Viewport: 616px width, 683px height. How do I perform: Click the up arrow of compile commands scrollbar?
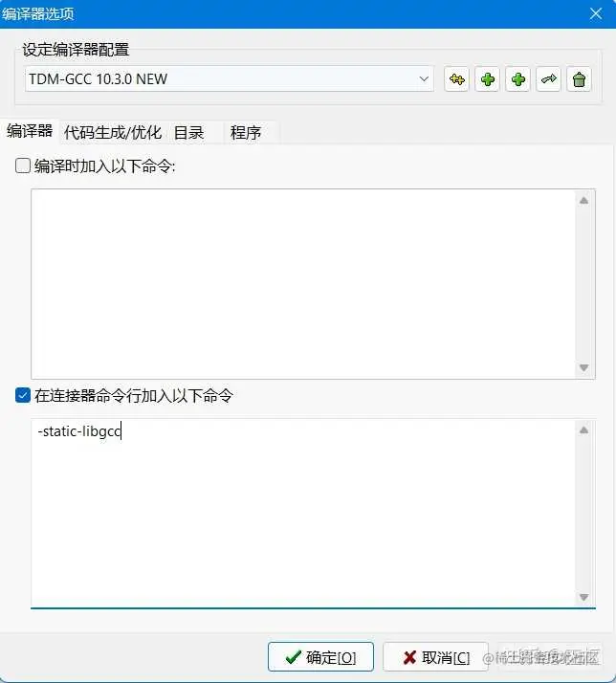[584, 200]
